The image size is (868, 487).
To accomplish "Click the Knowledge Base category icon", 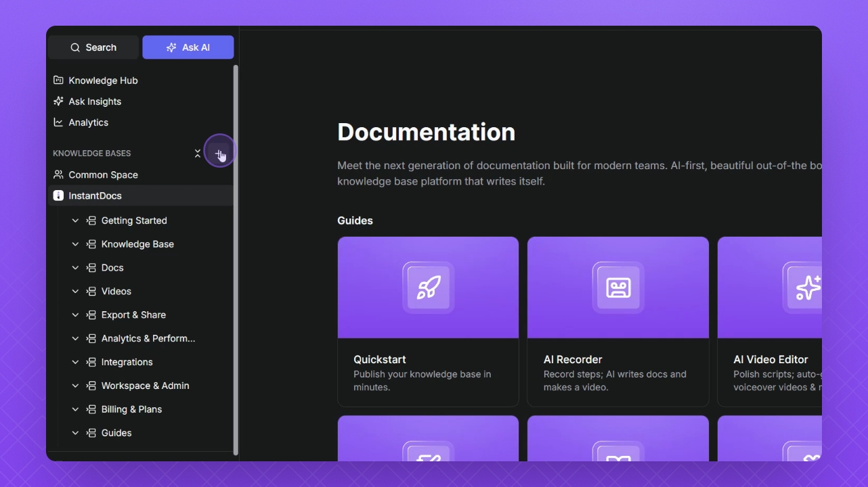I will click(91, 244).
